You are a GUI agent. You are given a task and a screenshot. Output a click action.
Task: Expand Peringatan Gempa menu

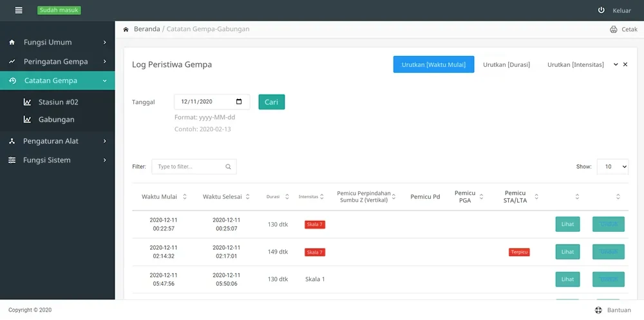tap(105, 62)
